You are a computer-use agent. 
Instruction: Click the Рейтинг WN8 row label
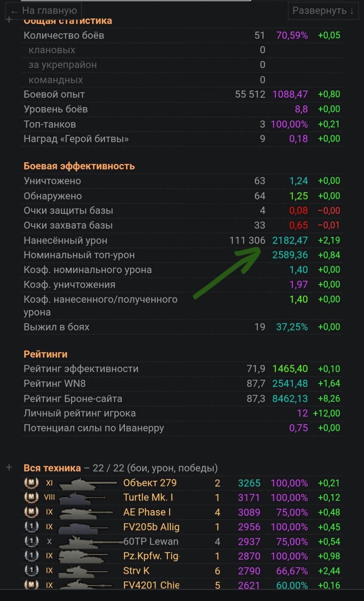click(x=54, y=384)
